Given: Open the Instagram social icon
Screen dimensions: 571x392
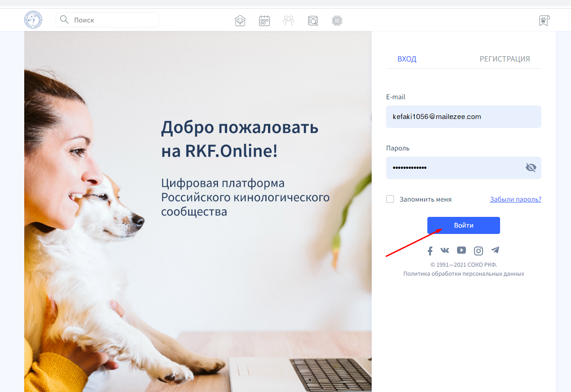Looking at the screenshot, I should 479,251.
